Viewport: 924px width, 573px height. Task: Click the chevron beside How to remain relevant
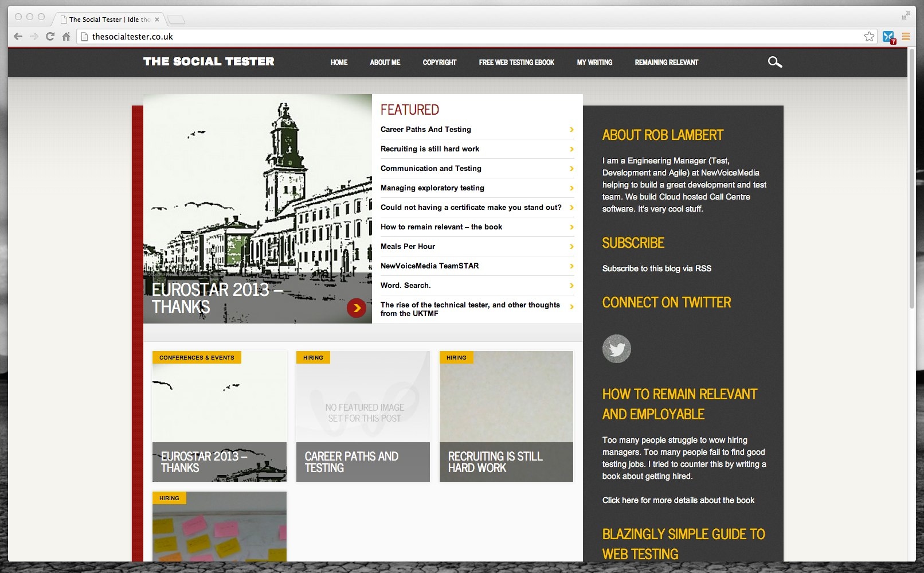point(571,227)
